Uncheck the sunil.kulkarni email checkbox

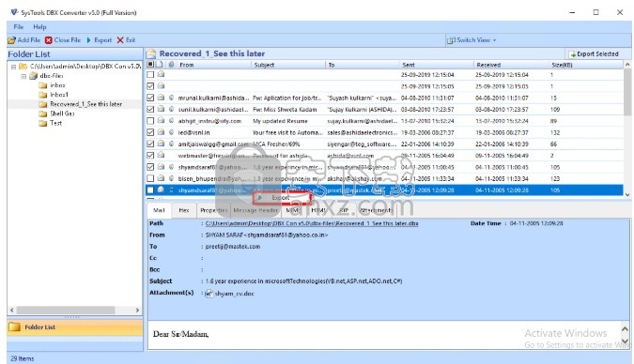pyautogui.click(x=150, y=109)
